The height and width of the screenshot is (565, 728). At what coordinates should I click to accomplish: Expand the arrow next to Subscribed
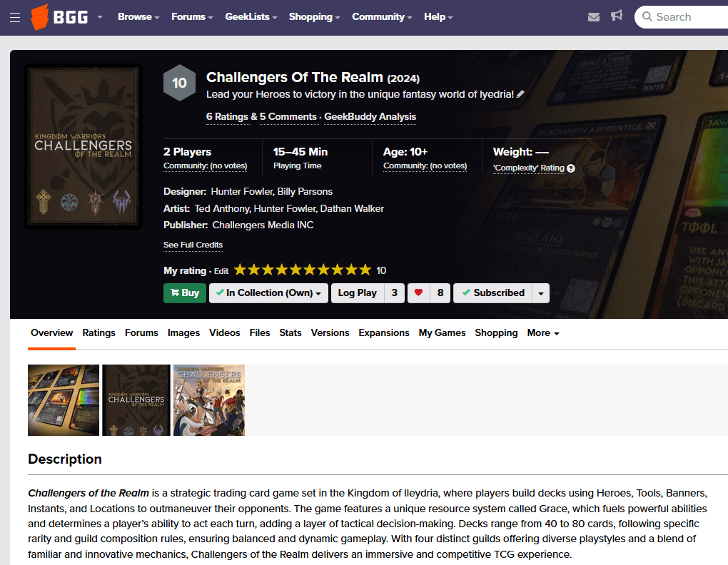pyautogui.click(x=541, y=293)
